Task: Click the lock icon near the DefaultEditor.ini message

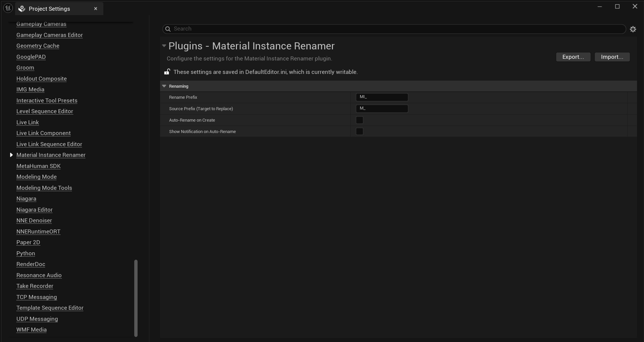Action: 167,72
